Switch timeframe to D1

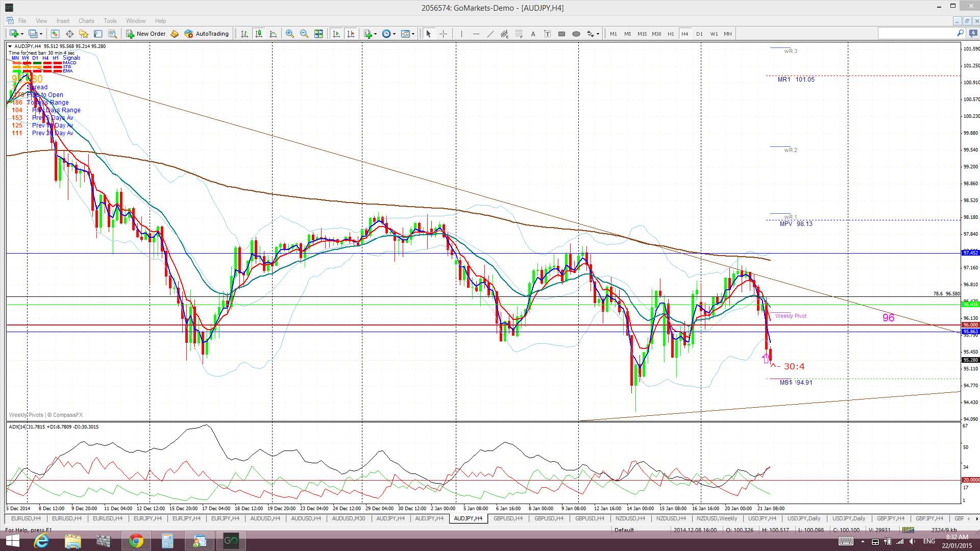pyautogui.click(x=699, y=34)
